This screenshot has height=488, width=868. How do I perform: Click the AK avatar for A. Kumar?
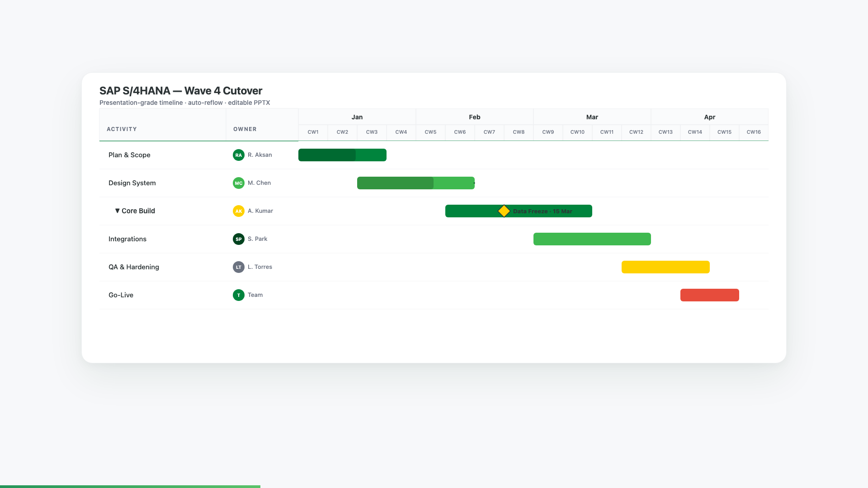point(239,211)
